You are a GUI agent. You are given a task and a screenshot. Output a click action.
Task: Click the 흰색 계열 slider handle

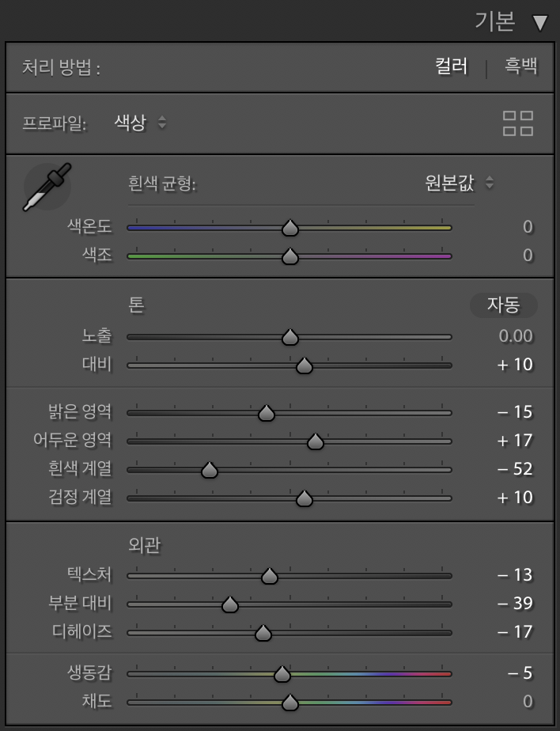tap(210, 470)
